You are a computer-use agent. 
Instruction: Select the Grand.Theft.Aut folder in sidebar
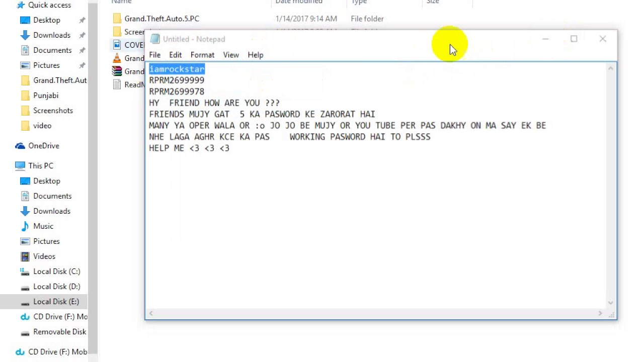click(54, 80)
